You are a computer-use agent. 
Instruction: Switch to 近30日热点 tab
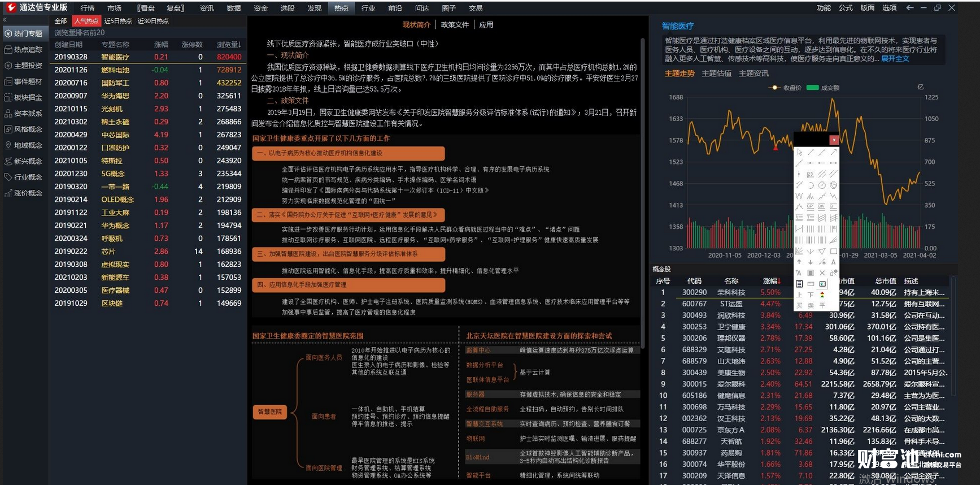[x=153, y=21]
